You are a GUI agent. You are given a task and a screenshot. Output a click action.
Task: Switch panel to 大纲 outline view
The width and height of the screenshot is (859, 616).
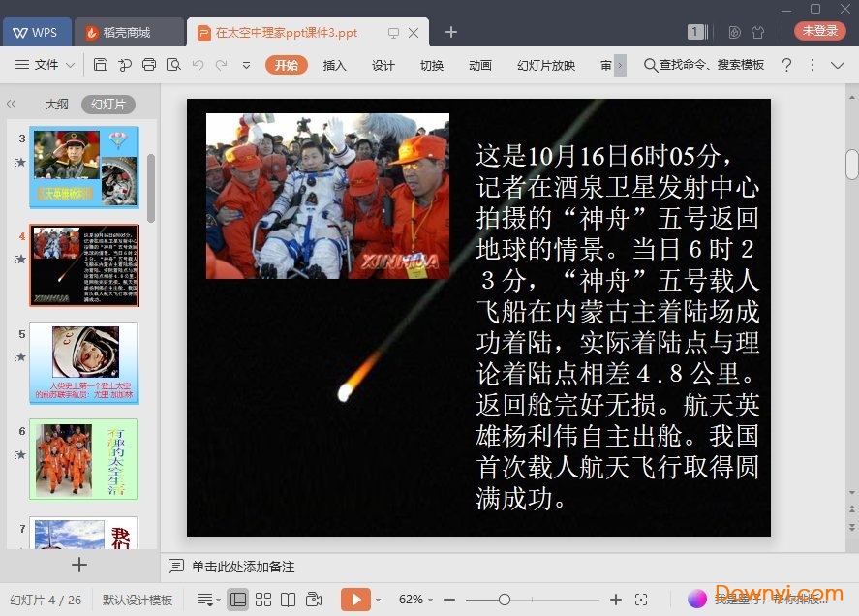coord(56,105)
